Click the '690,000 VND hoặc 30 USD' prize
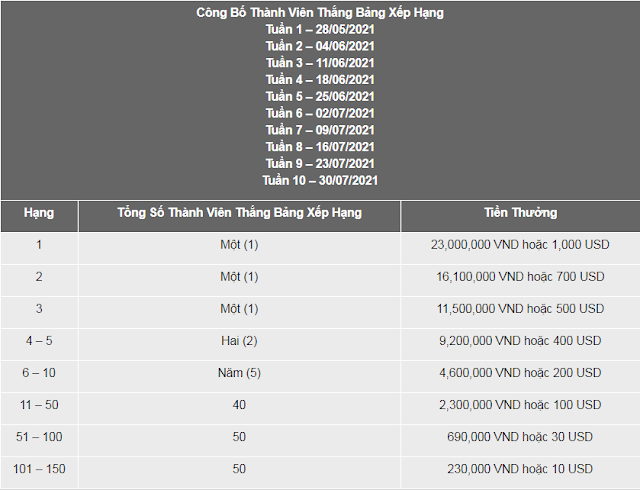640x490 pixels. [520, 437]
